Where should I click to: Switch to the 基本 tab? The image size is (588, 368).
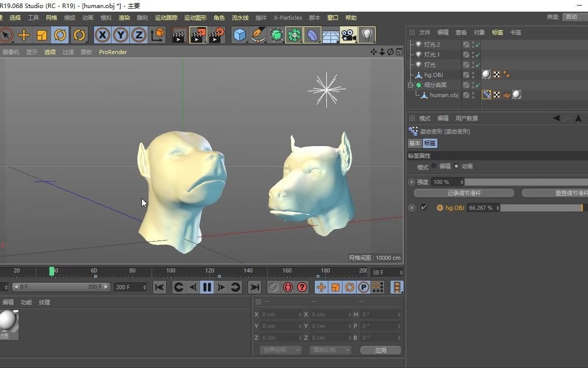[x=414, y=144]
